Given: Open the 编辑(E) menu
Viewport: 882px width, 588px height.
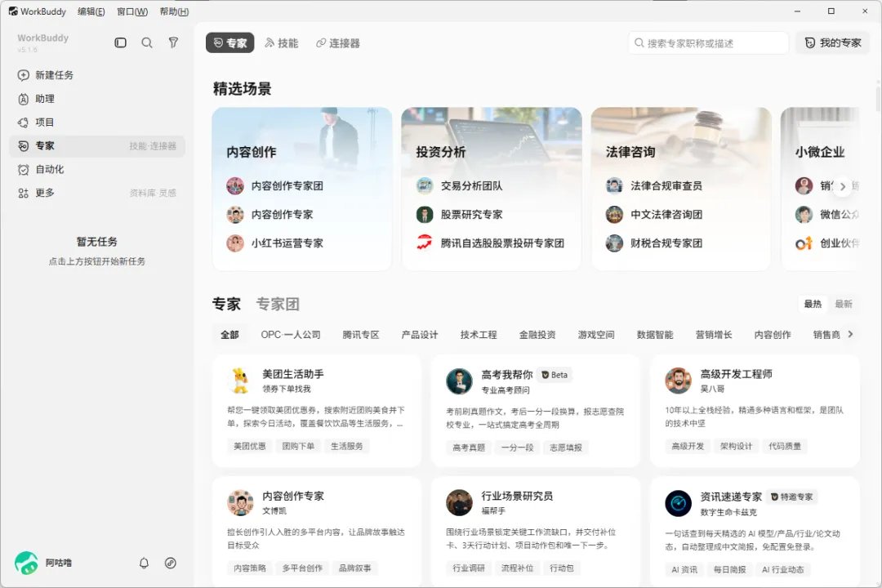Looking at the screenshot, I should pos(91,11).
